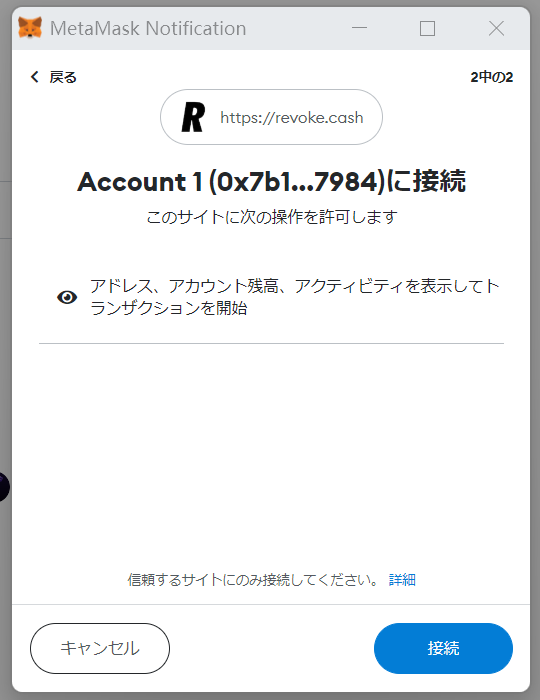Click the Account 1 (0x7b1...7984)に接続 heading
540x700 pixels.
click(x=271, y=182)
